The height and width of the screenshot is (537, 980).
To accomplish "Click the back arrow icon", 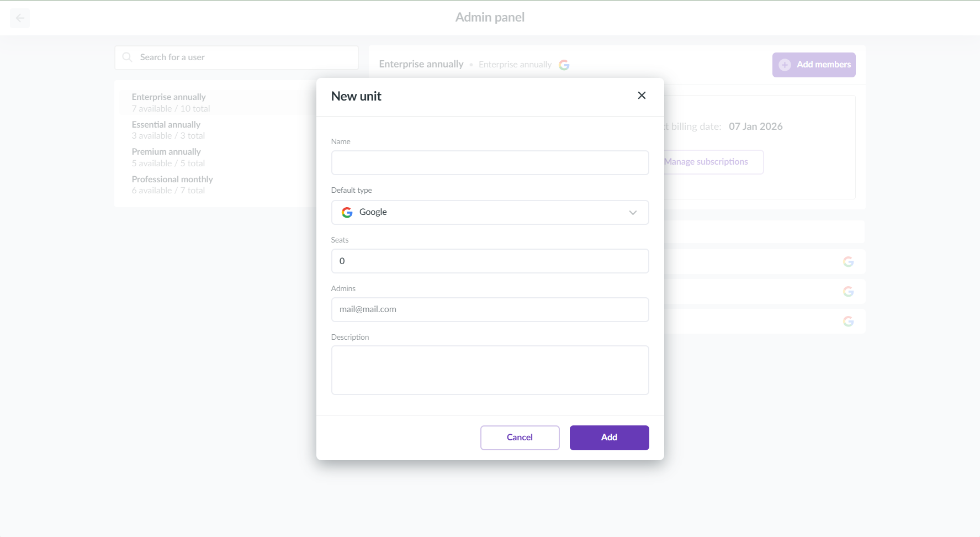I will [20, 18].
